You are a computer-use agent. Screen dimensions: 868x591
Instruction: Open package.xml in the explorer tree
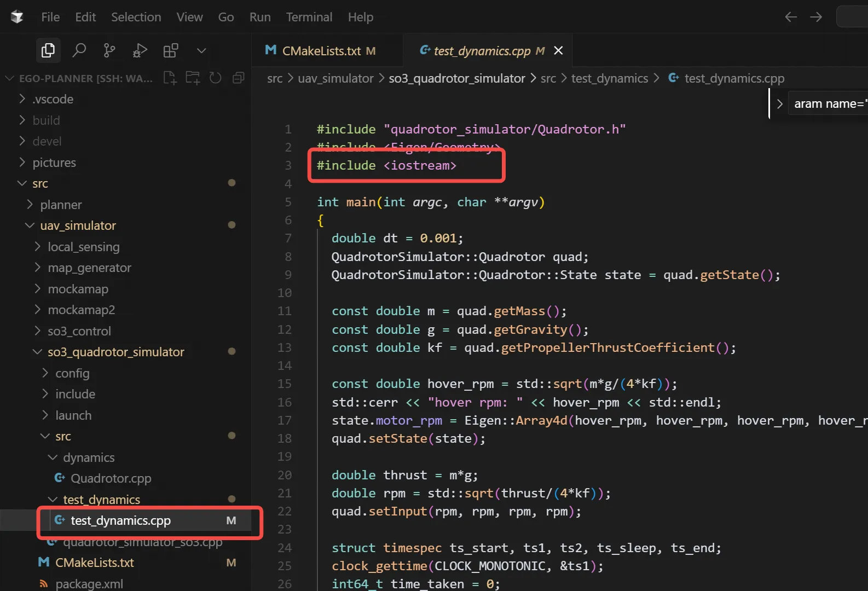(x=89, y=584)
